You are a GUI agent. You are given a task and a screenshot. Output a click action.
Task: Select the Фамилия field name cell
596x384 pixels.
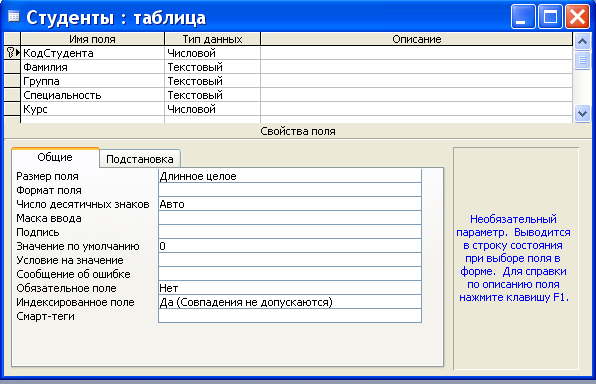92,67
